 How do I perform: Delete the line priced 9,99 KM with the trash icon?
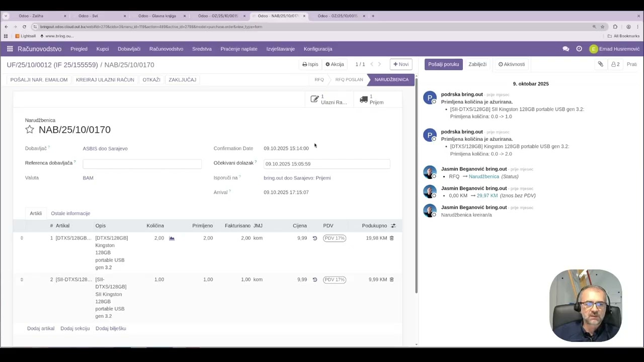391,280
